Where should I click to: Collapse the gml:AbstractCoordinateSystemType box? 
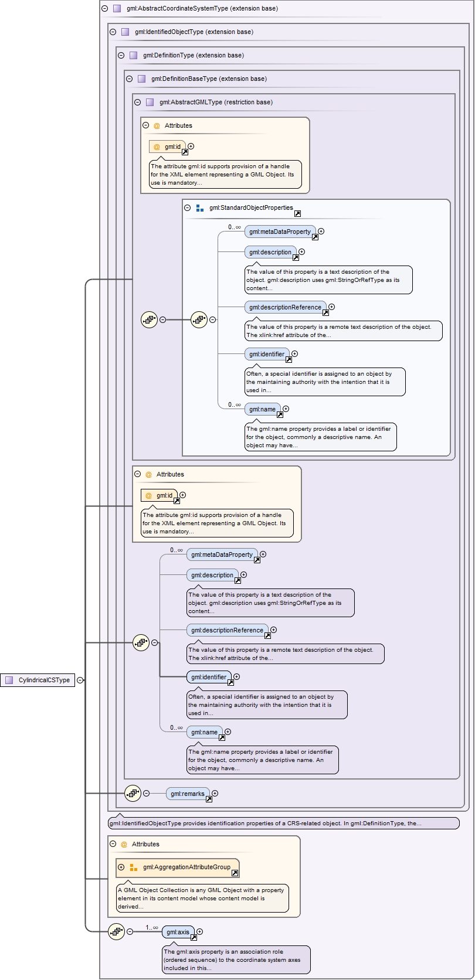(x=104, y=8)
